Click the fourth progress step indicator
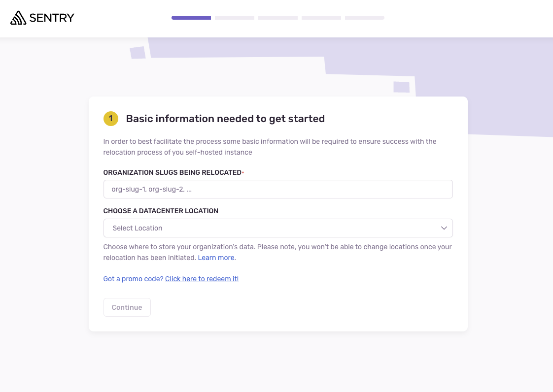553x392 pixels. click(x=321, y=17)
